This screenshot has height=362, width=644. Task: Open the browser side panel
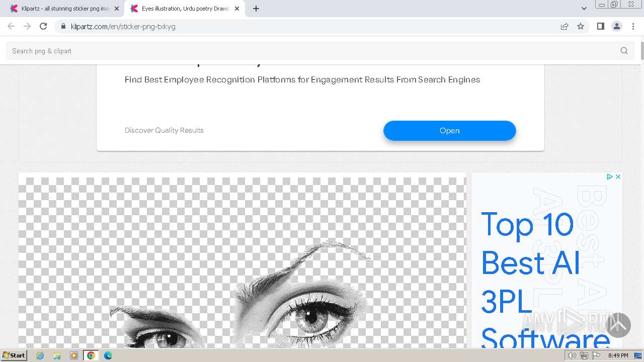(600, 26)
